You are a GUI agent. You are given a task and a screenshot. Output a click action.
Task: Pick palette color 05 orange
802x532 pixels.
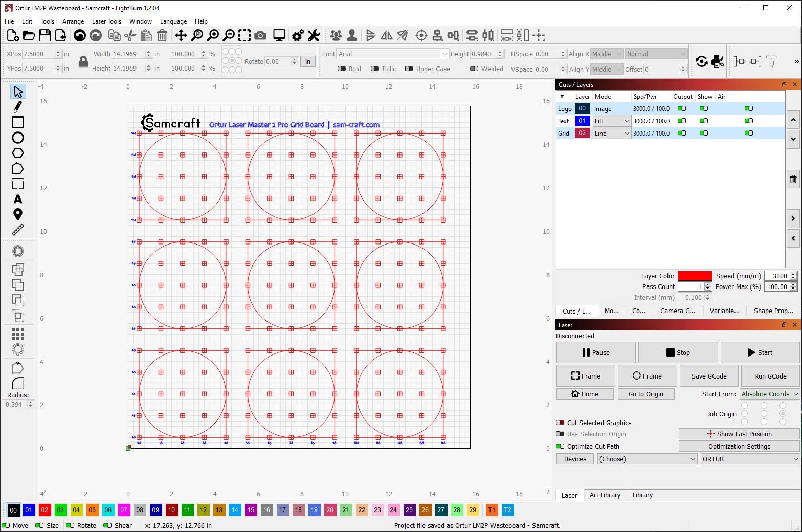tap(92, 510)
